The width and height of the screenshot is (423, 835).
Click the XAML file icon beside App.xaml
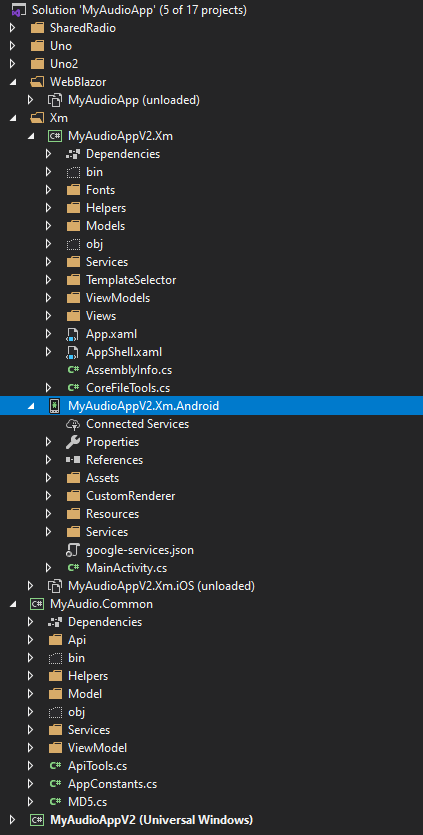coord(72,334)
